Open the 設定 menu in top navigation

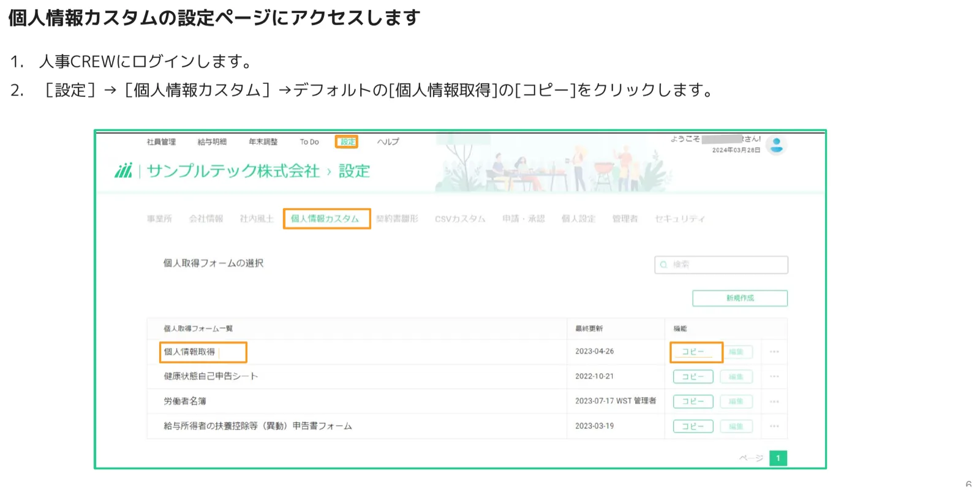coord(347,142)
